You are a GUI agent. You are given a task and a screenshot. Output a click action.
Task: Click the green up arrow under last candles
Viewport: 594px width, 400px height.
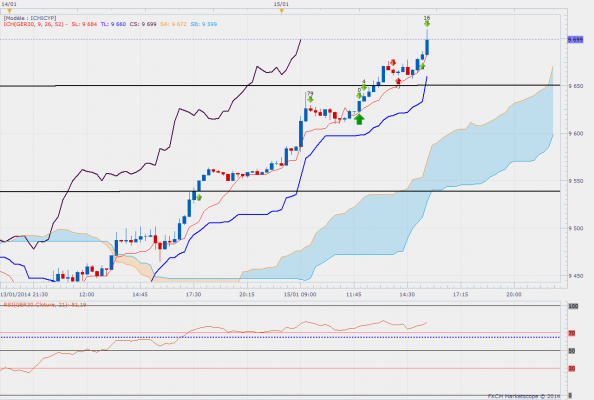click(x=422, y=67)
